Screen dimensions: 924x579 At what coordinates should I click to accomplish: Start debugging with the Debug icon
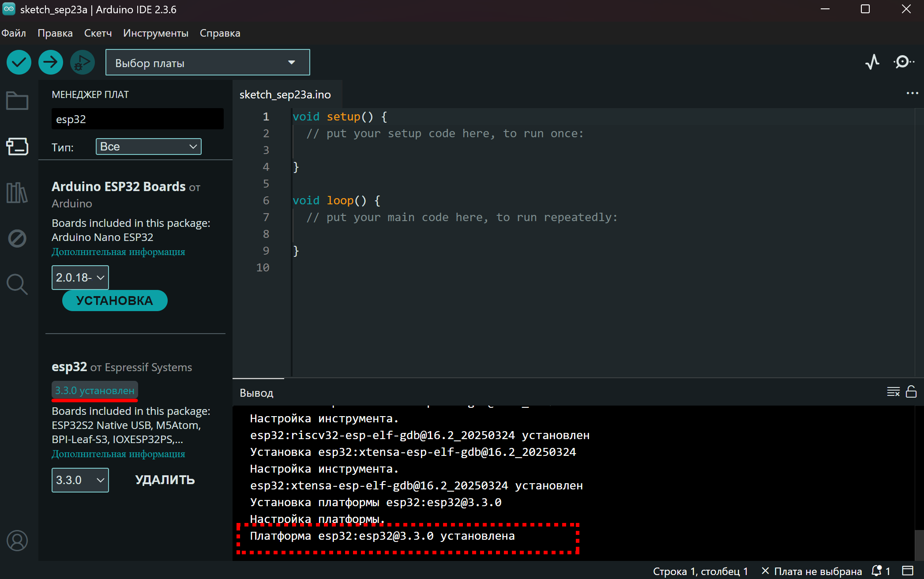(x=82, y=62)
